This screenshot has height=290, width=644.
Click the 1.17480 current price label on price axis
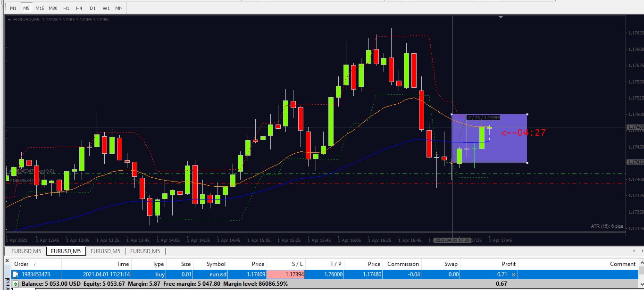(x=635, y=127)
